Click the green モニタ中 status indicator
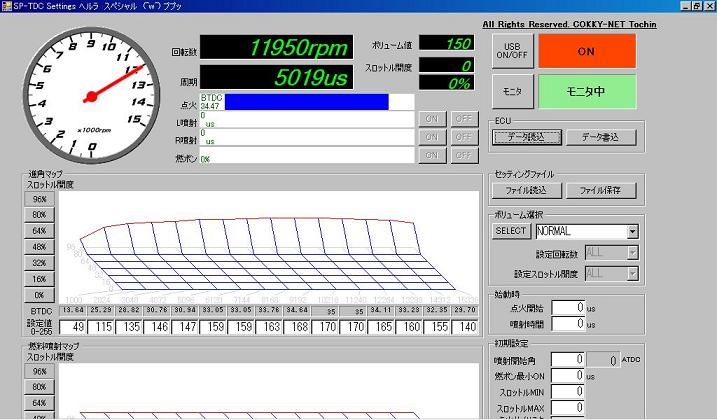 coord(587,92)
